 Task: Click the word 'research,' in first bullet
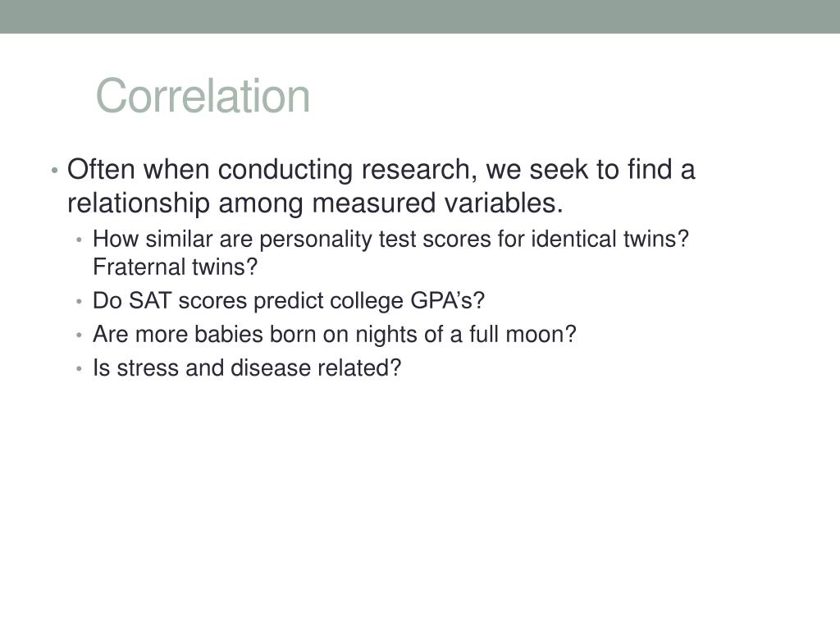[419, 170]
